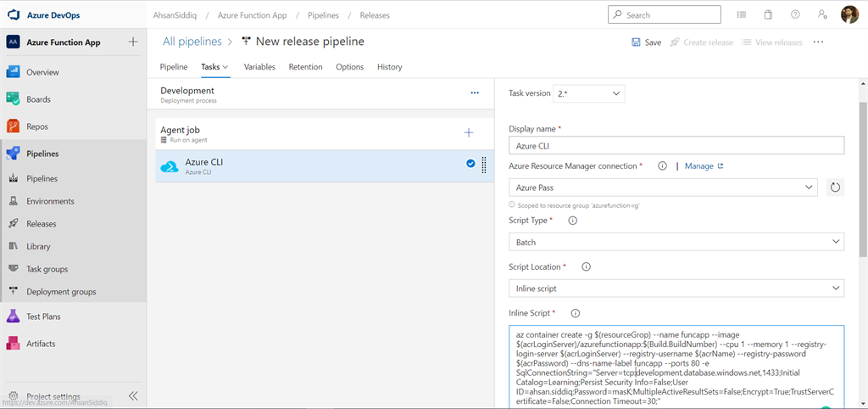Open the Script Location Inline script dropdown
The width and height of the screenshot is (868, 409).
(676, 289)
